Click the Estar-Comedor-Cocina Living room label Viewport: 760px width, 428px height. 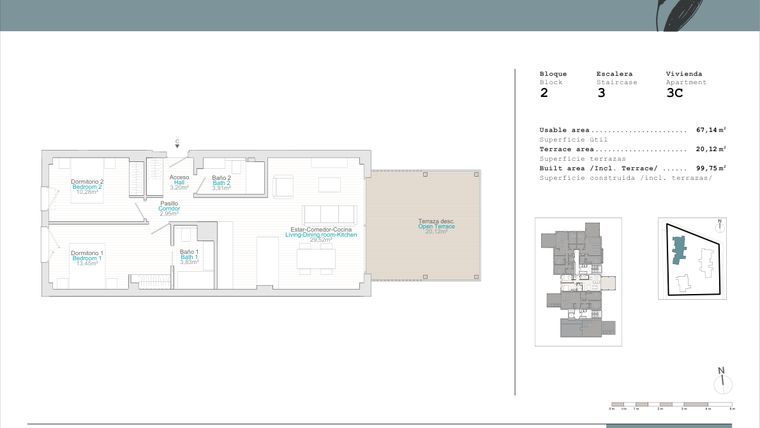(321, 235)
